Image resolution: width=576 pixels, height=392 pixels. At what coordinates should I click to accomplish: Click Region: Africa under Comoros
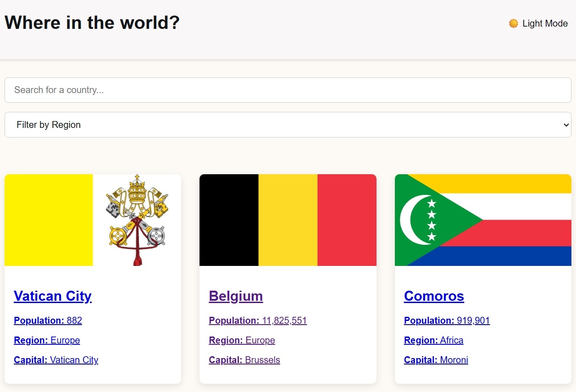pos(433,340)
